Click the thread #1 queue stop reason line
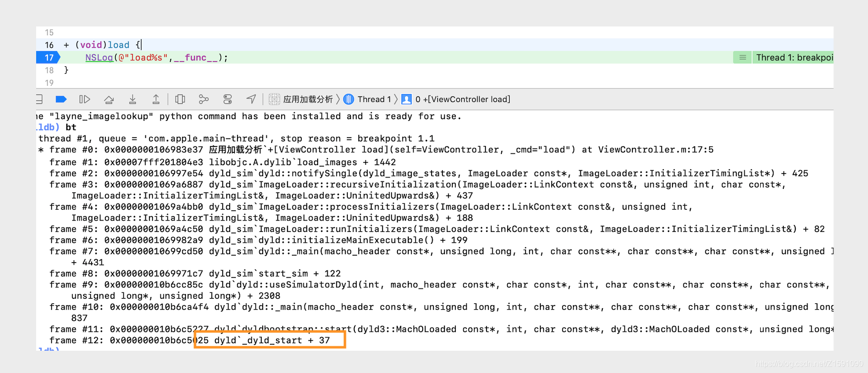Viewport: 868px width, 373px height. point(237,139)
